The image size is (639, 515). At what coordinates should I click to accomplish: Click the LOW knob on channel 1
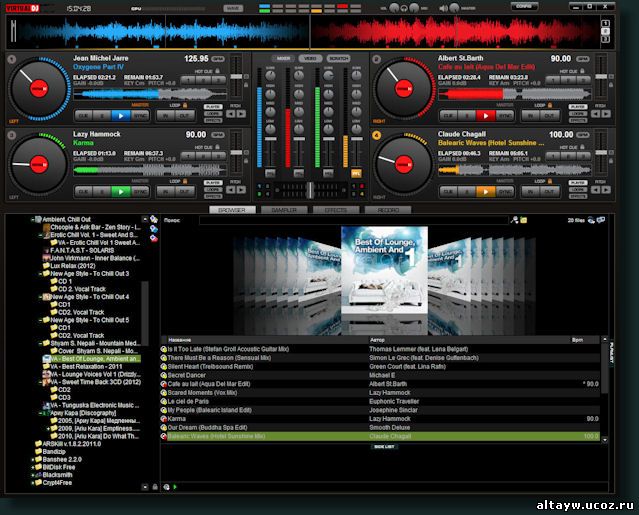tap(270, 130)
